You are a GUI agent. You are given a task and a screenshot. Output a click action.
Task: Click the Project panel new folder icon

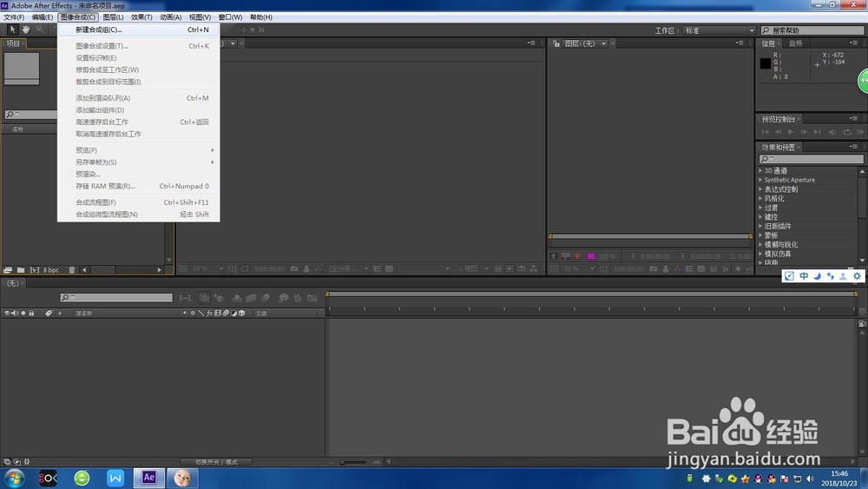21,270
